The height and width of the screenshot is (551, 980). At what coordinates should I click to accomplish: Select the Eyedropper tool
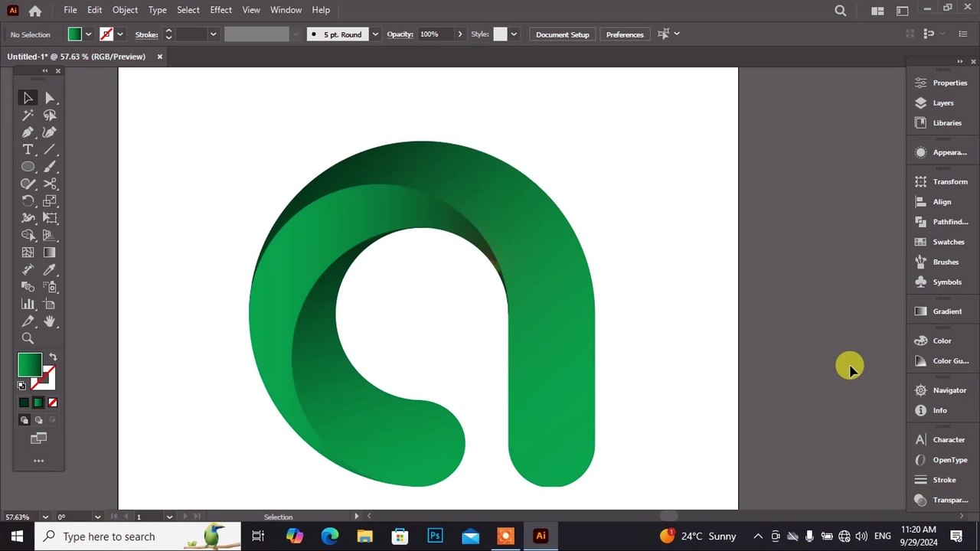(x=50, y=270)
